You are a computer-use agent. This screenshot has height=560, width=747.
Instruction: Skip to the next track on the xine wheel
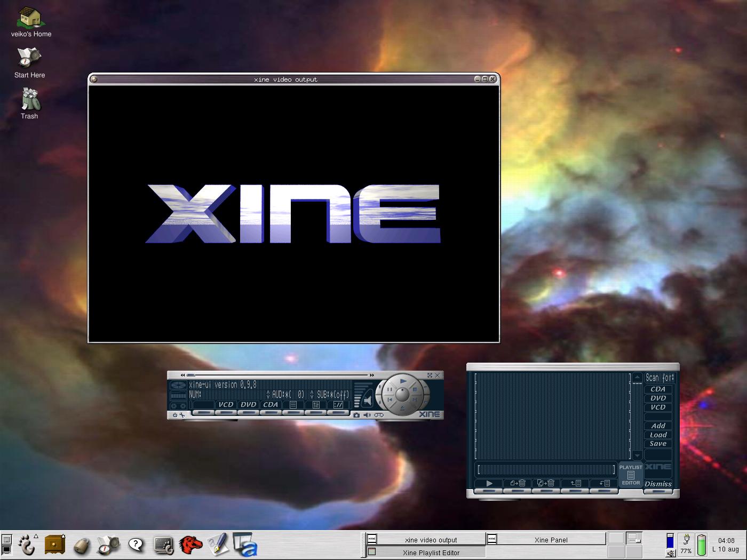tap(415, 399)
